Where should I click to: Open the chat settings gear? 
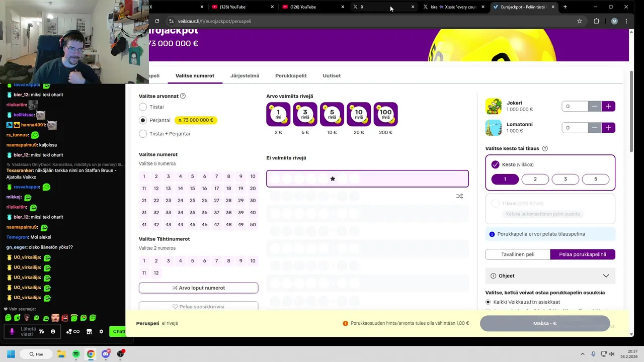[x=101, y=331]
